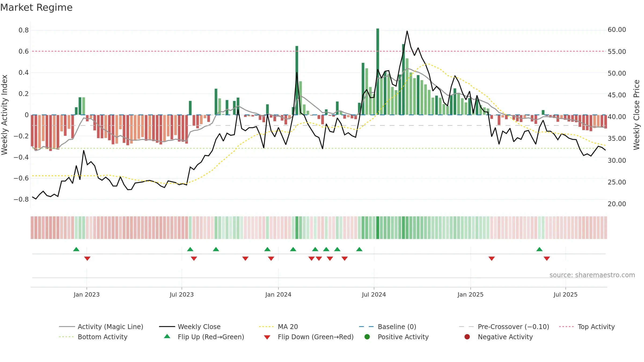Click the Positive Activity green circle legend icon
The image size is (644, 362).
coord(367,337)
